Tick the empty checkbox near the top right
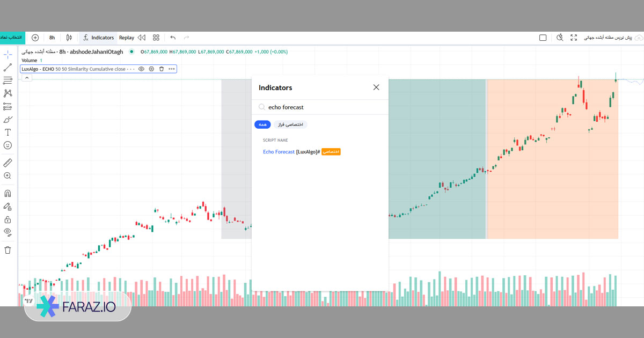 pos(543,37)
